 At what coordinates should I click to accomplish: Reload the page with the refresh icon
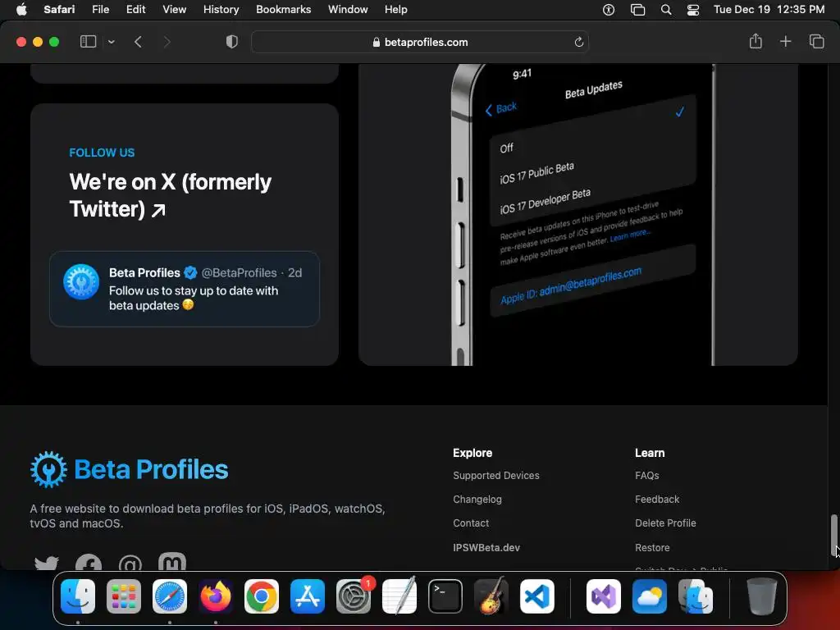pos(578,42)
